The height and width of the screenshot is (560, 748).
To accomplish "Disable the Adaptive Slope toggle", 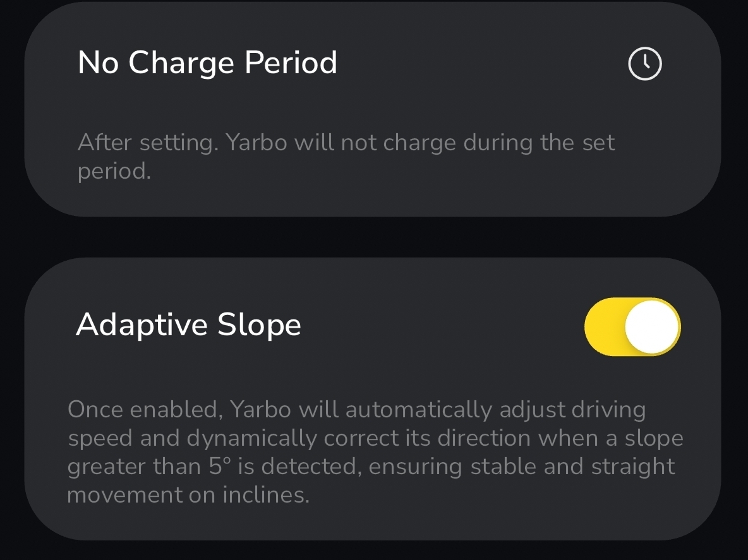I will (x=632, y=326).
